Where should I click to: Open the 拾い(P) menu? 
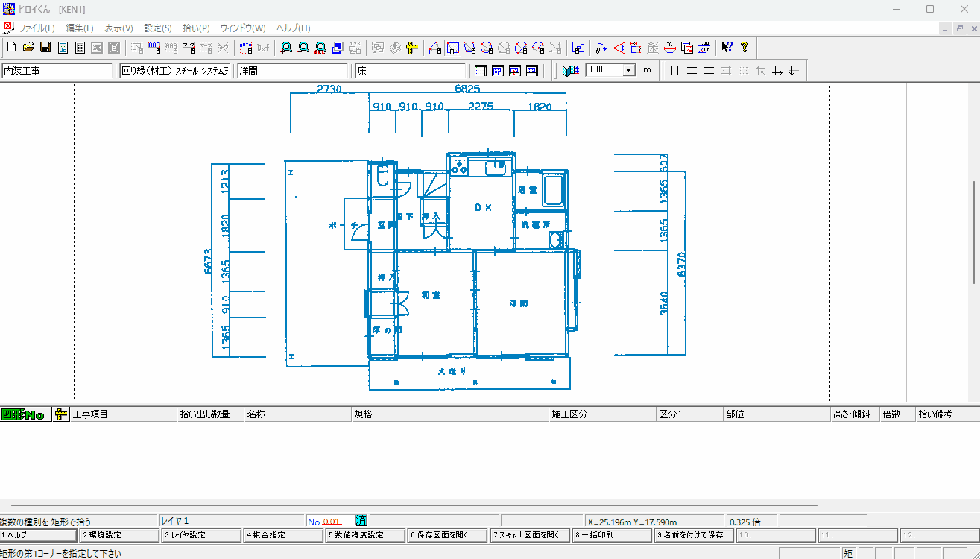click(x=196, y=28)
